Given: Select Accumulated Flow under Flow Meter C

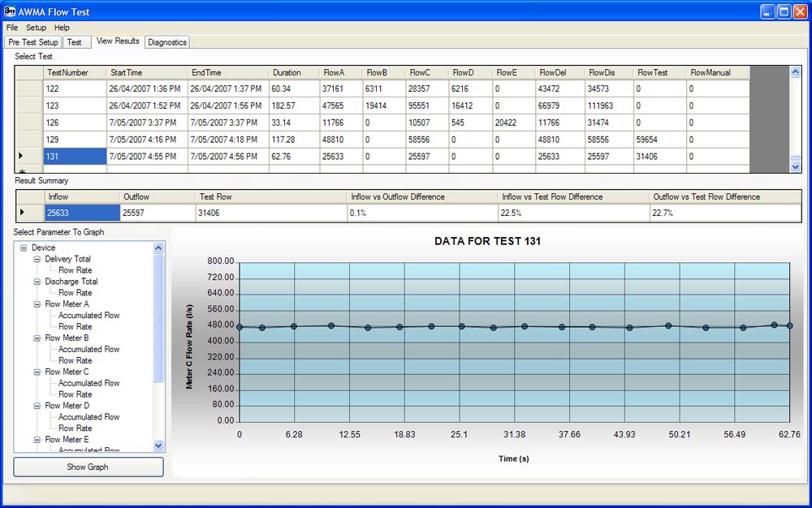Looking at the screenshot, I should coord(89,383).
